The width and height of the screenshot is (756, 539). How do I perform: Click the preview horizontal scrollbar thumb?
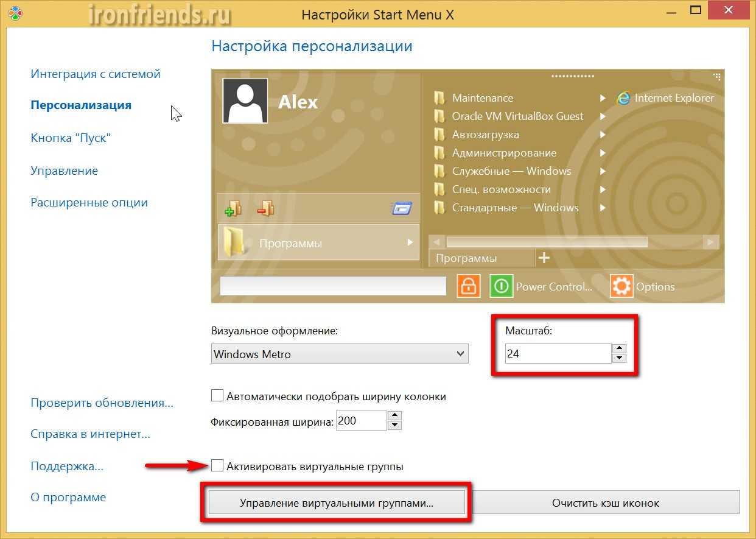click(x=547, y=242)
